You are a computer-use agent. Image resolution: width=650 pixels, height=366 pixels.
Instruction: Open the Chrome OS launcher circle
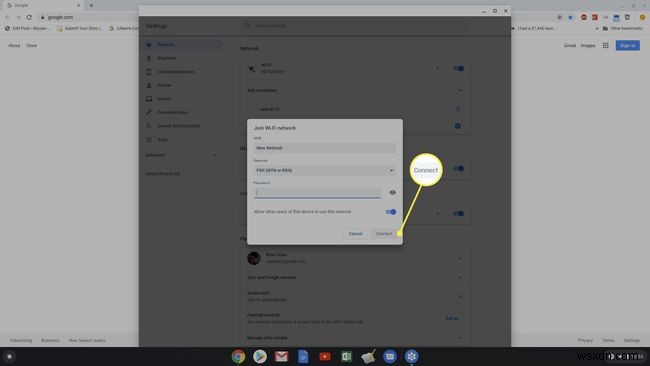(x=9, y=356)
